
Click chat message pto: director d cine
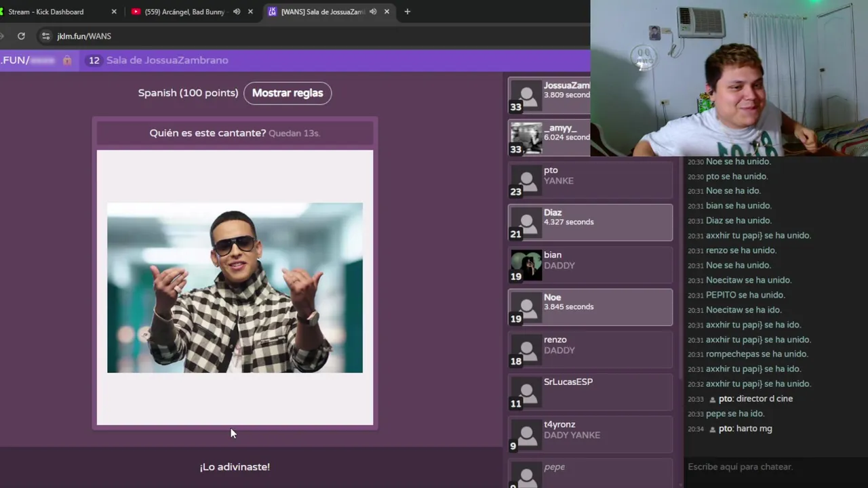[x=755, y=399]
